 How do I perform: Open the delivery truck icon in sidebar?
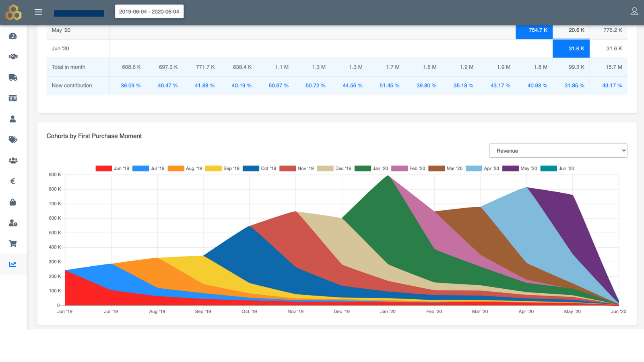13,78
